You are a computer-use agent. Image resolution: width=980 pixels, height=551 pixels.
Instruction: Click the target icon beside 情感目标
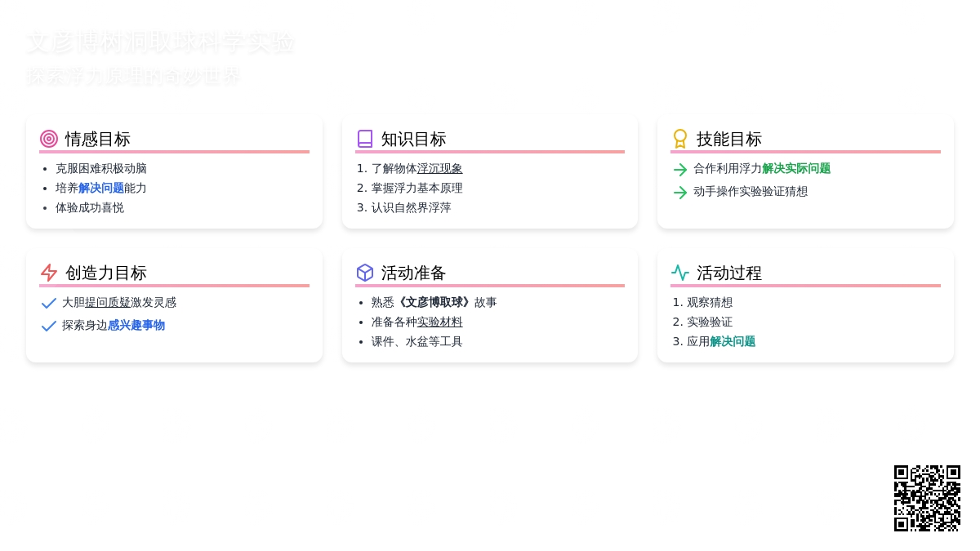pyautogui.click(x=49, y=139)
